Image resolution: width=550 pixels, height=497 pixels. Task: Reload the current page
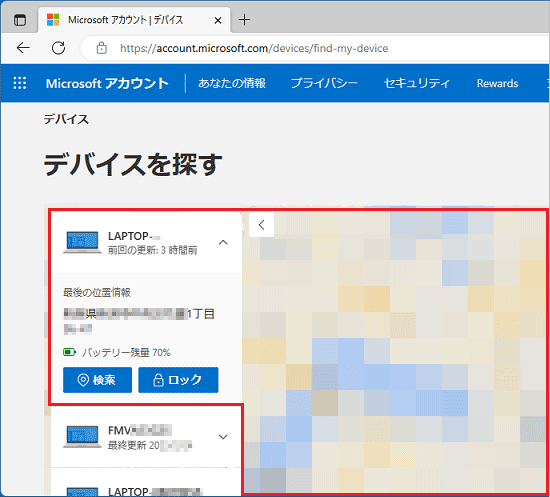pos(58,48)
